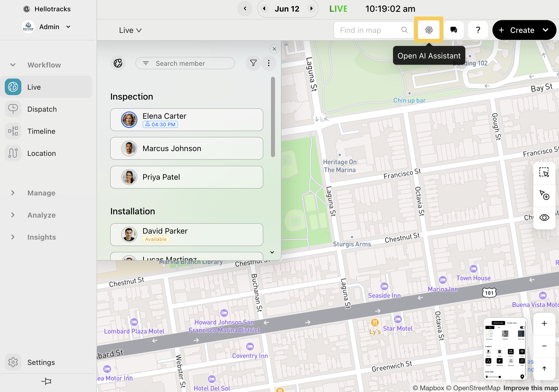Open the members panel more options menu

pos(269,63)
